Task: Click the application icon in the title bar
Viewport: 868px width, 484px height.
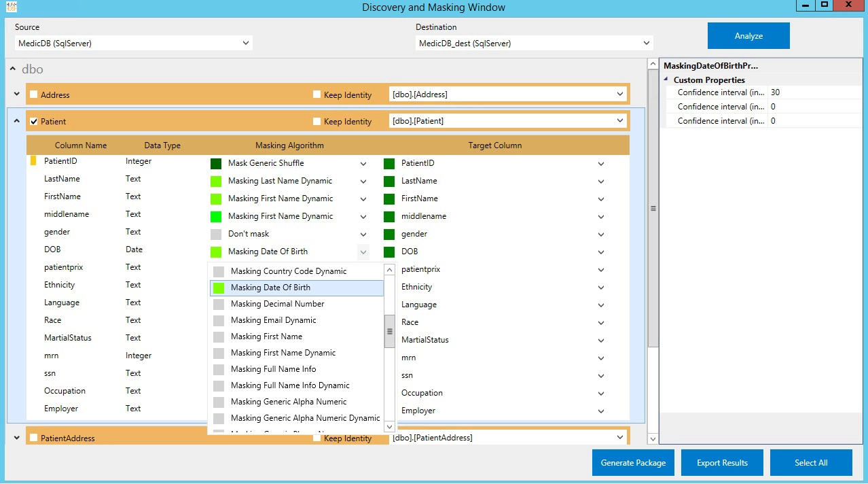Action: coord(11,7)
